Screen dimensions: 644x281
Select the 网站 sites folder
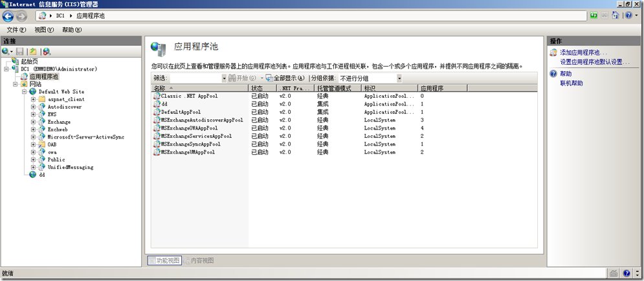(x=35, y=84)
